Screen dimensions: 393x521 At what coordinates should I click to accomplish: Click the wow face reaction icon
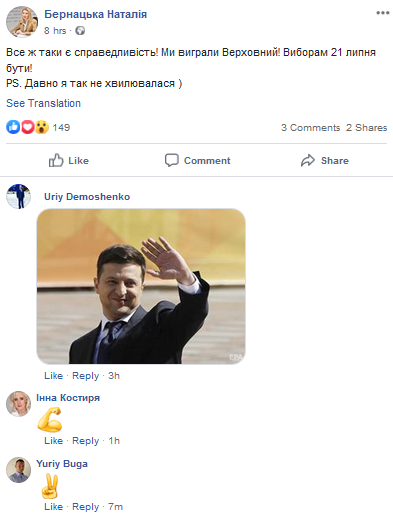point(42,127)
